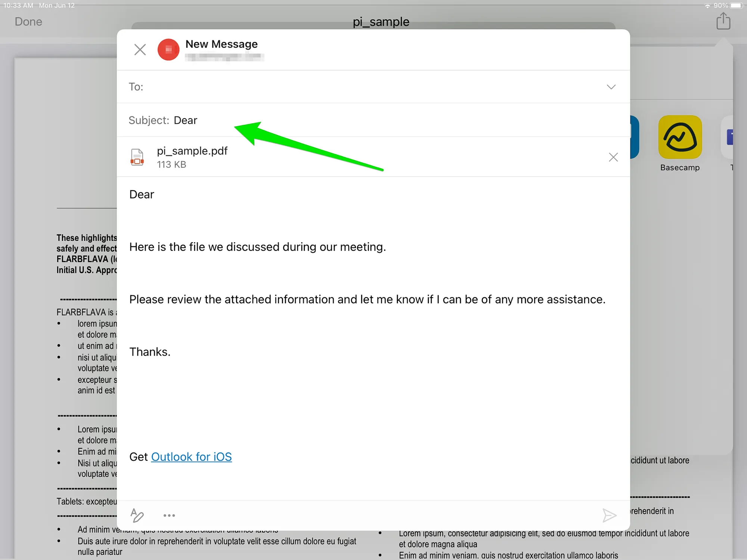Expand the To field chevron
Image resolution: width=747 pixels, height=560 pixels.
611,87
